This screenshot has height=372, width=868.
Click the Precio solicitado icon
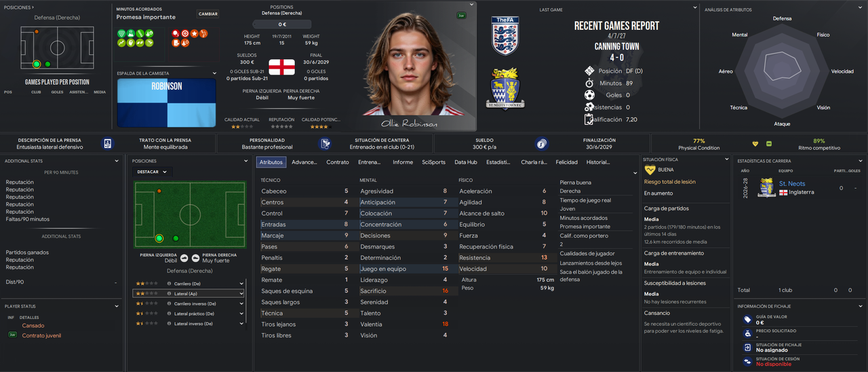pos(747,333)
